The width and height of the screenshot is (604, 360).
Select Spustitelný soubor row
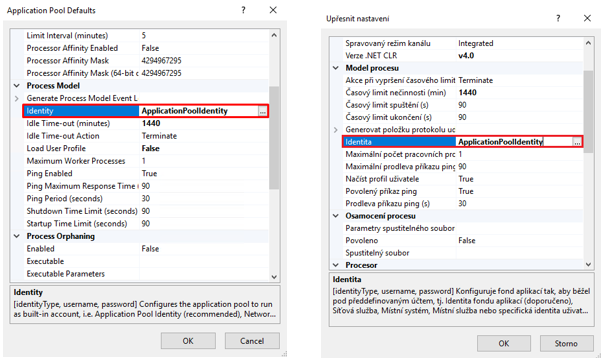point(463,253)
